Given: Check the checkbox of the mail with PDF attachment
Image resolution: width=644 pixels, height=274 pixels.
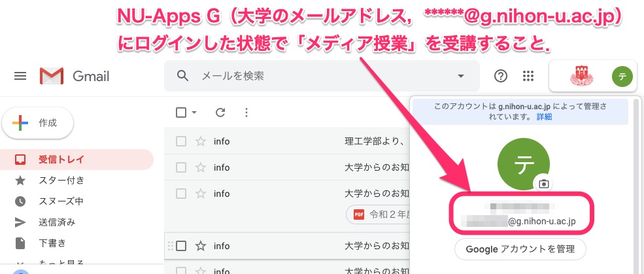Looking at the screenshot, I should coord(180,194).
